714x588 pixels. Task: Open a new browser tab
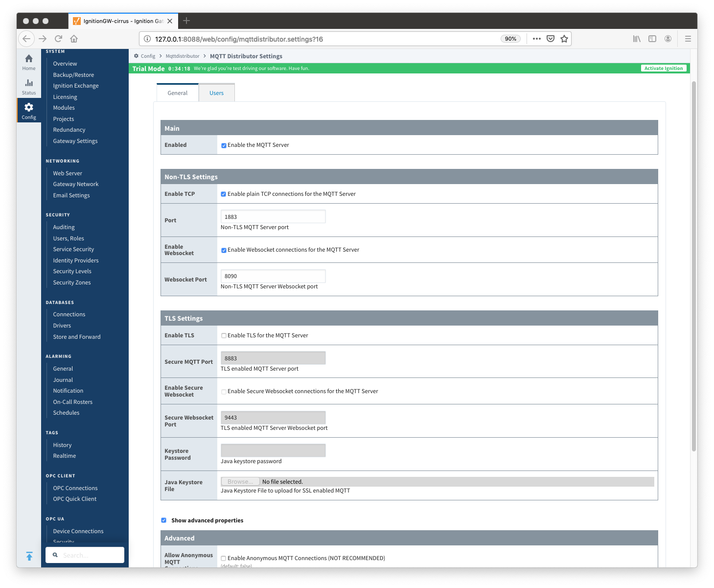[x=186, y=21]
